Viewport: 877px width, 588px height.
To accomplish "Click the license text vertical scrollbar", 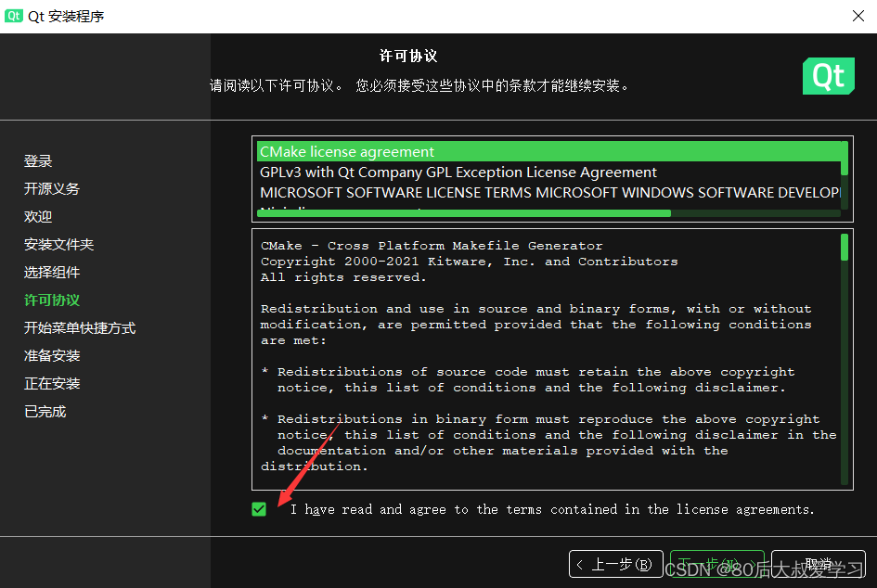I will tap(845, 247).
